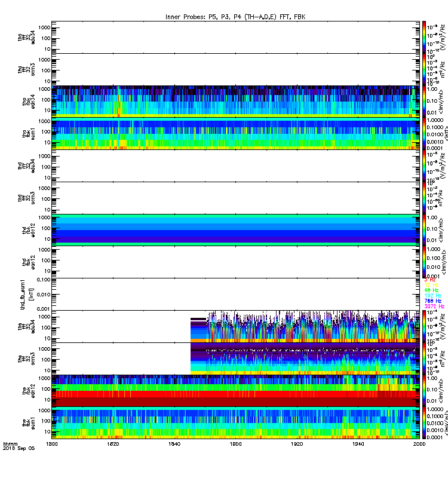Click the red band in 'the fbk edc12' spectrogram
448x478 pixels.
point(235,394)
